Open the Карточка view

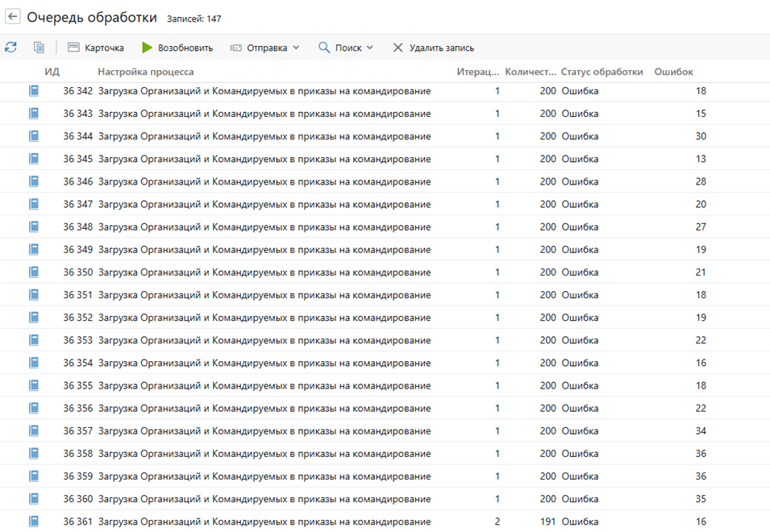[96, 48]
